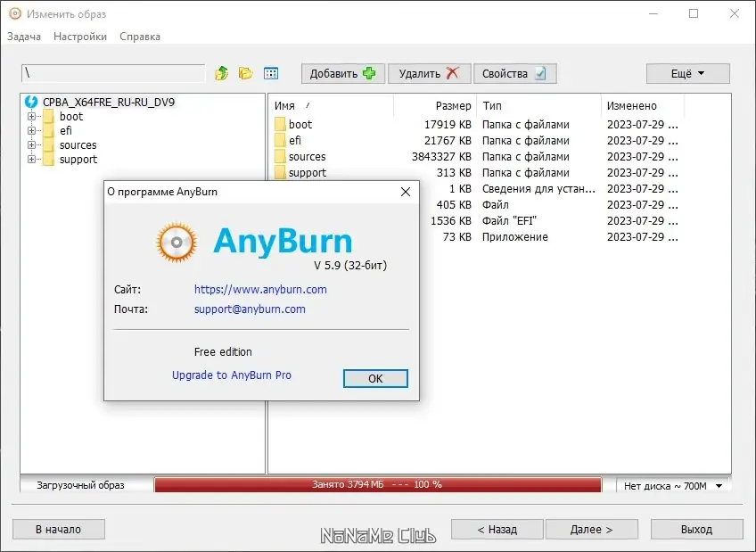Sort the list by the Изменено column
This screenshot has height=552, width=756.
[x=643, y=105]
